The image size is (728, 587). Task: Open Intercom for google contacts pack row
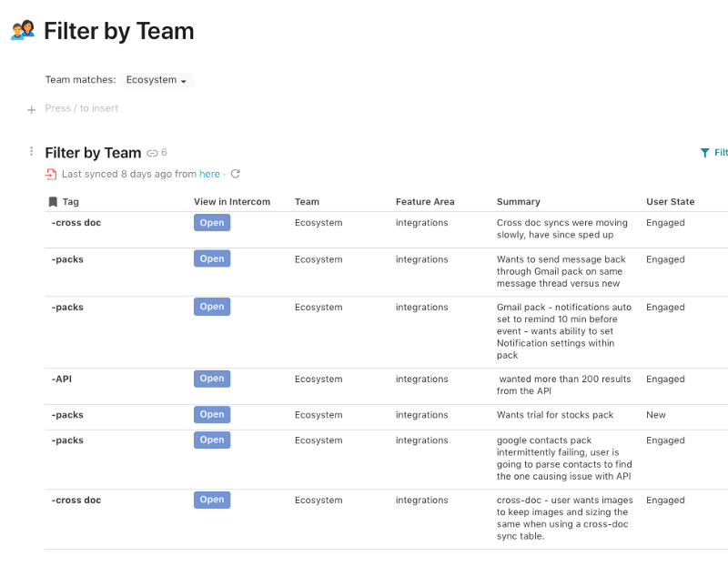[212, 440]
